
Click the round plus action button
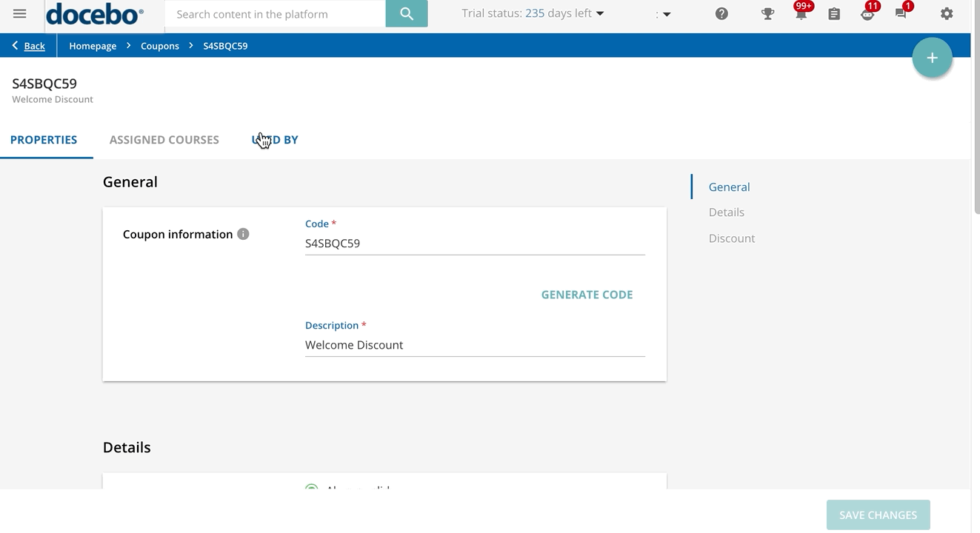click(x=932, y=58)
